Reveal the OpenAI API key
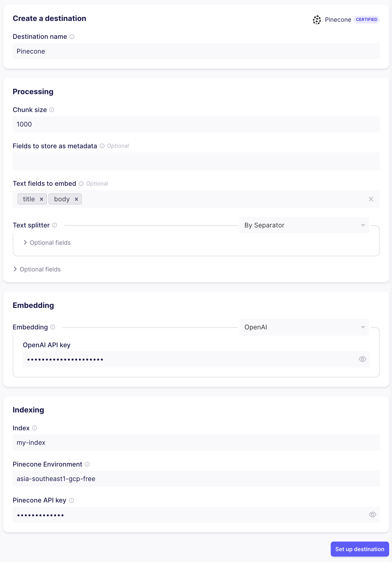This screenshot has width=392, height=562. coord(362,359)
